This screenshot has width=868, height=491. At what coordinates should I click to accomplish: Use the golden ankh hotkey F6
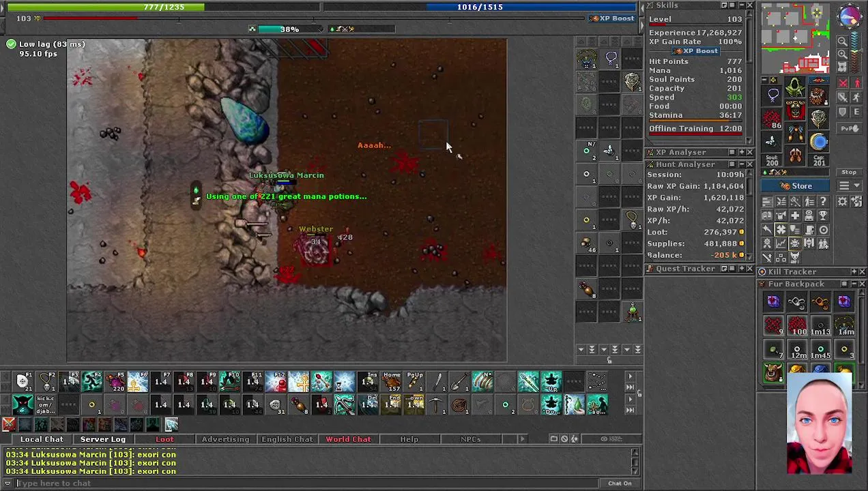[x=138, y=381]
